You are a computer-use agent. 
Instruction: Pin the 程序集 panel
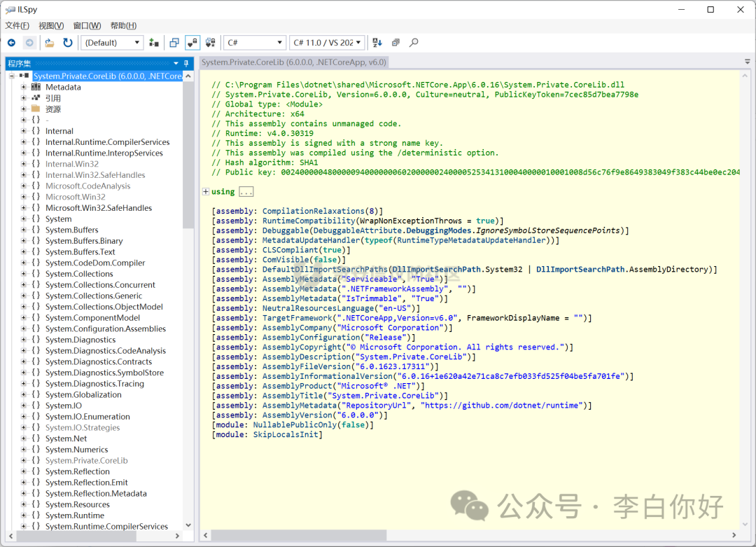[x=187, y=63]
